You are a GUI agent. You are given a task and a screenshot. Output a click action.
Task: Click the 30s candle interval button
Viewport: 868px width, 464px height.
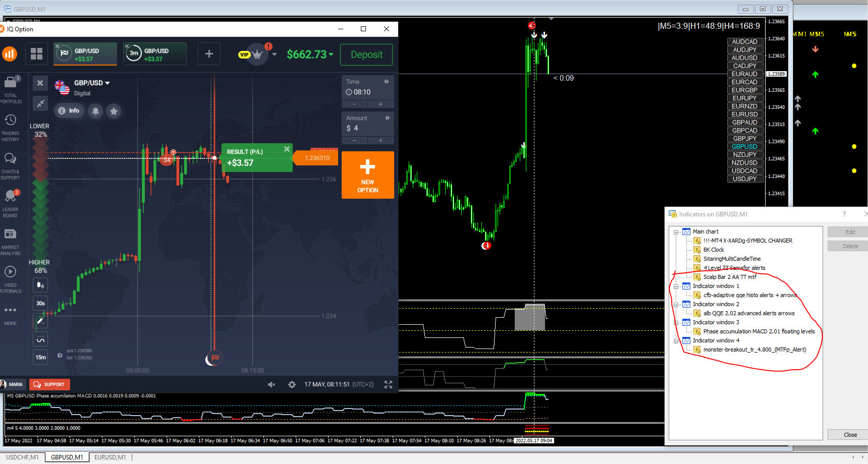(x=40, y=303)
